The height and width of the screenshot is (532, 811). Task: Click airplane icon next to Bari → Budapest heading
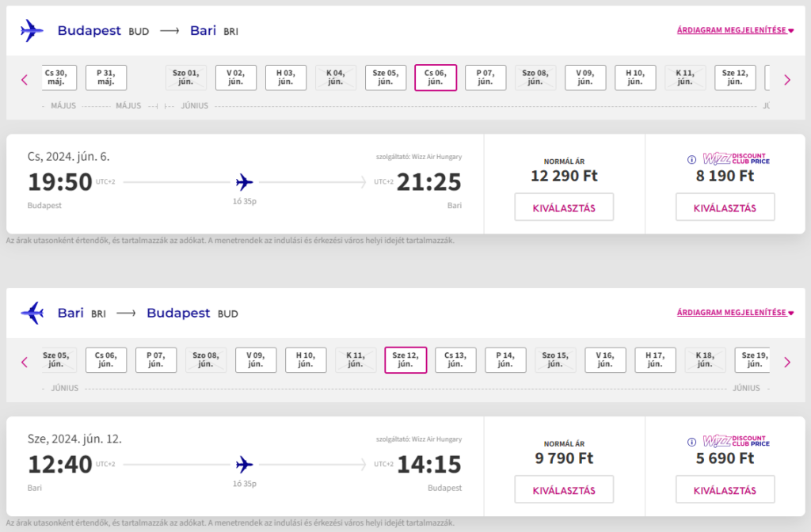pyautogui.click(x=32, y=313)
